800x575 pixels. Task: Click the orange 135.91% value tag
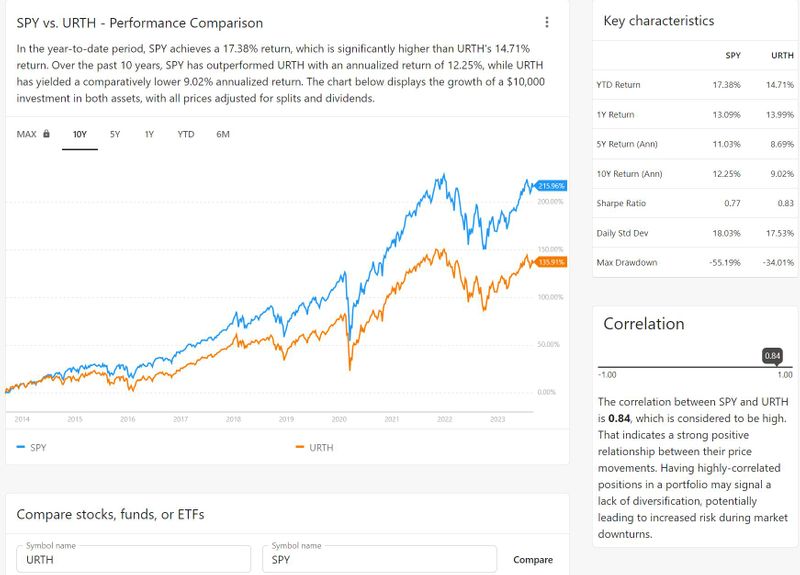[x=551, y=262]
